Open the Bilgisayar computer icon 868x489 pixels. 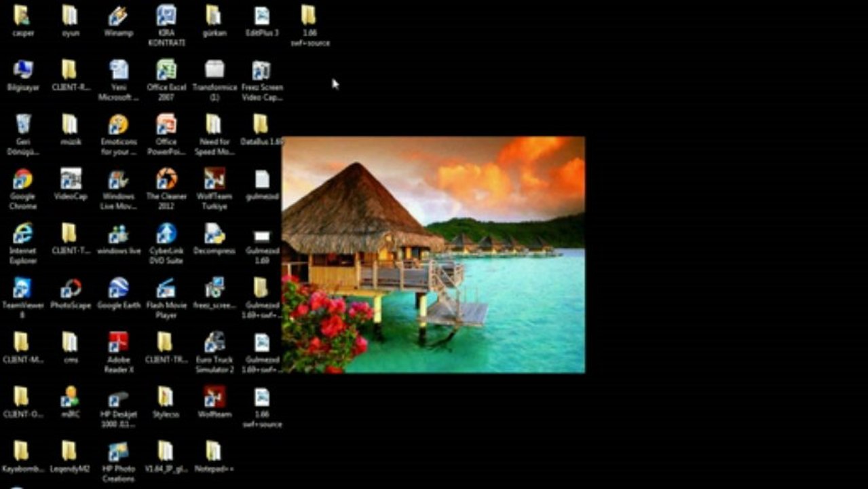[22, 69]
